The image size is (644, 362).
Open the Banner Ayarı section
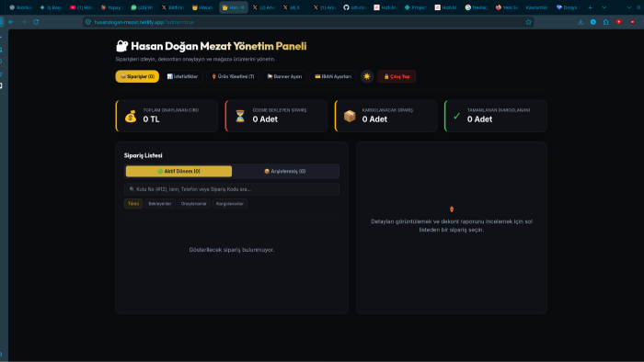(284, 76)
